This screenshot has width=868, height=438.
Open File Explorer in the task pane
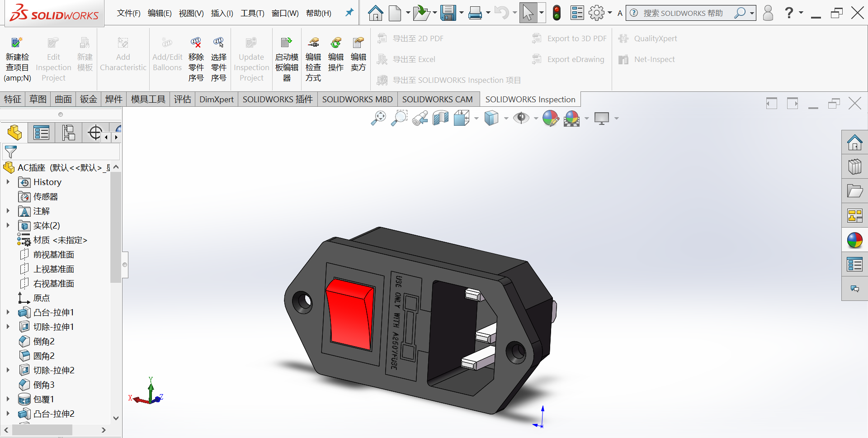pyautogui.click(x=854, y=191)
